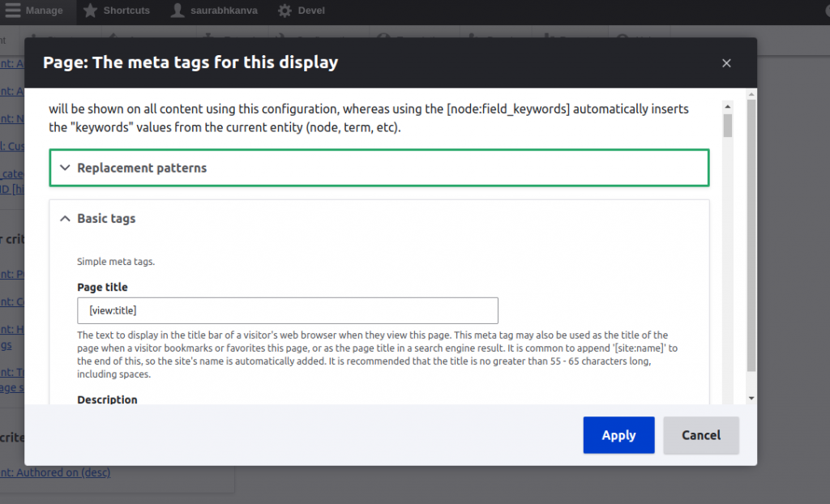Click the Shortcuts star icon
This screenshot has height=504, width=830.
89,11
